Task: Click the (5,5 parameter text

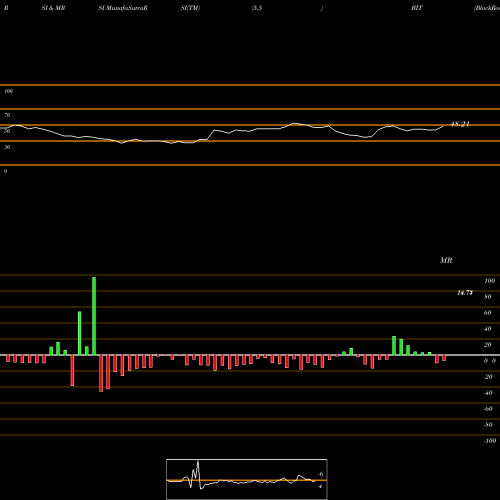Action: tap(257, 8)
